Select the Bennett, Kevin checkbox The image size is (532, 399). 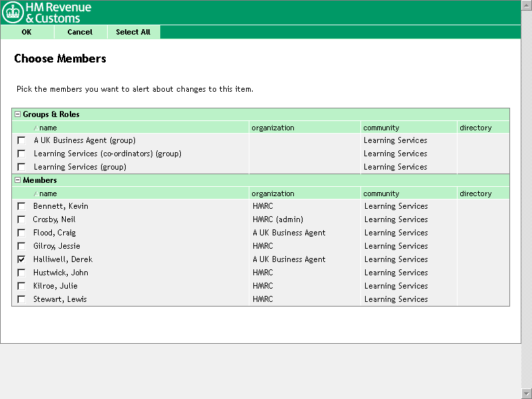point(21,206)
